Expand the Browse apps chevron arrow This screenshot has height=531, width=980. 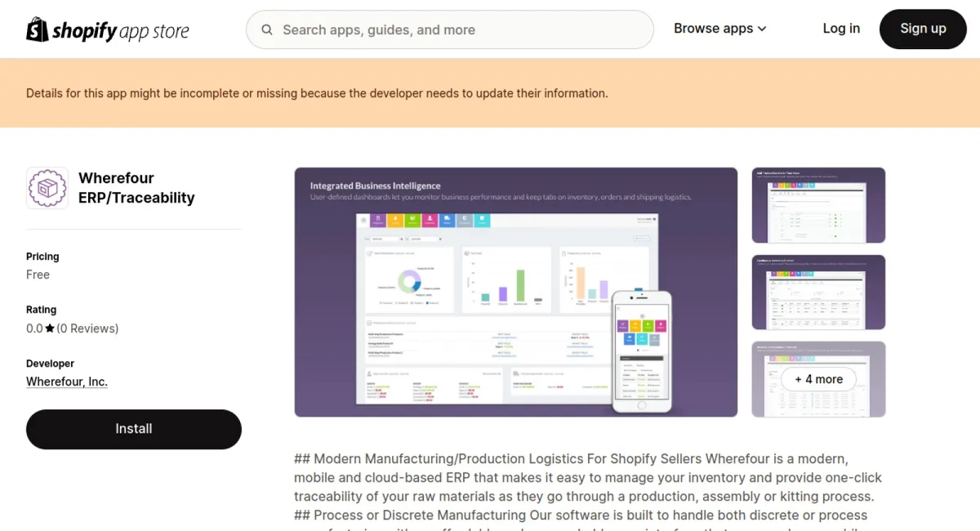tap(762, 29)
